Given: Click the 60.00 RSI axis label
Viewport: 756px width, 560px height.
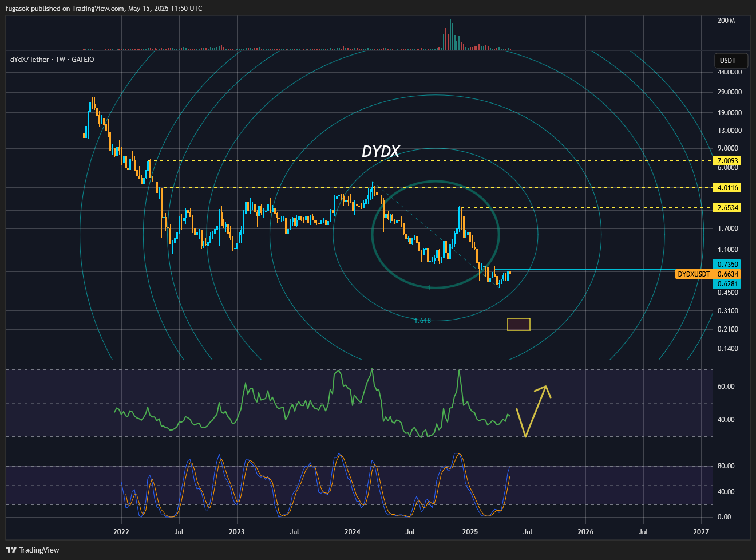Looking at the screenshot, I should 726,387.
